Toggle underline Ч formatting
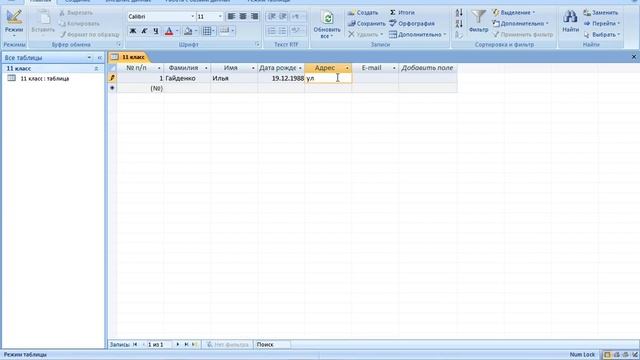The width and height of the screenshot is (640, 360). [x=156, y=31]
